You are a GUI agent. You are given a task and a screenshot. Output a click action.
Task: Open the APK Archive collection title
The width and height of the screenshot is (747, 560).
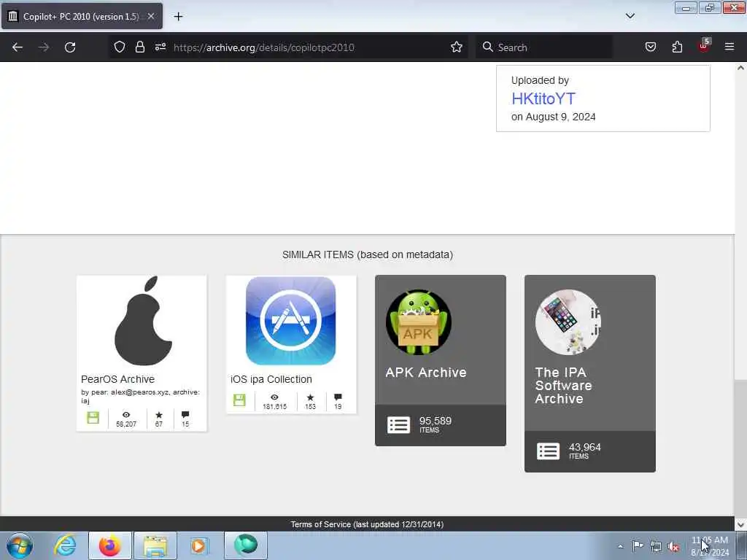[x=426, y=373]
